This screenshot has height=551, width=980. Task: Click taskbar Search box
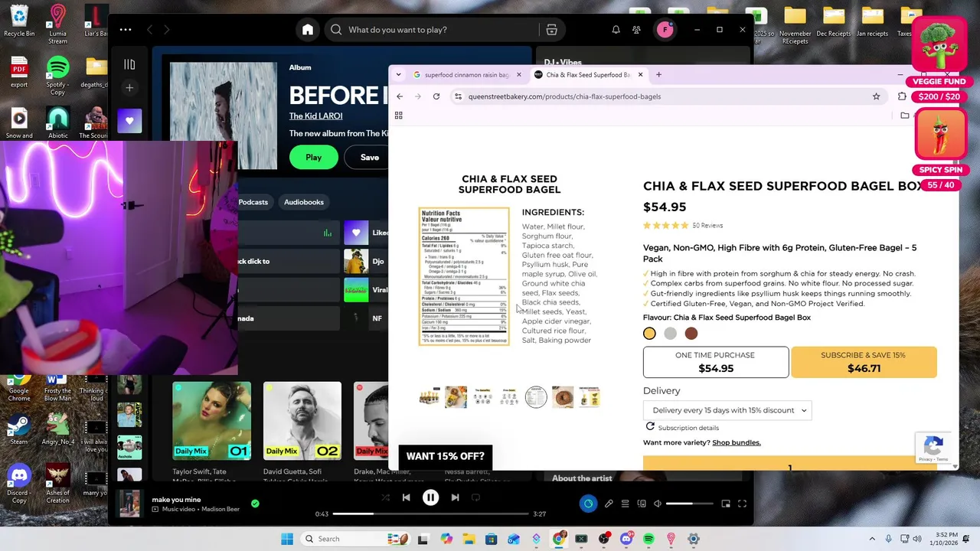click(x=355, y=539)
